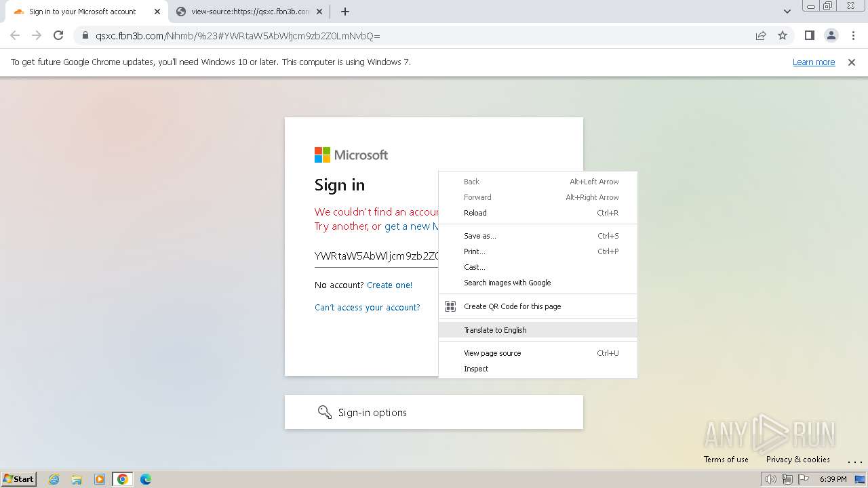Open Can't access your account? link
Viewport: 868px width, 488px height.
[367, 307]
